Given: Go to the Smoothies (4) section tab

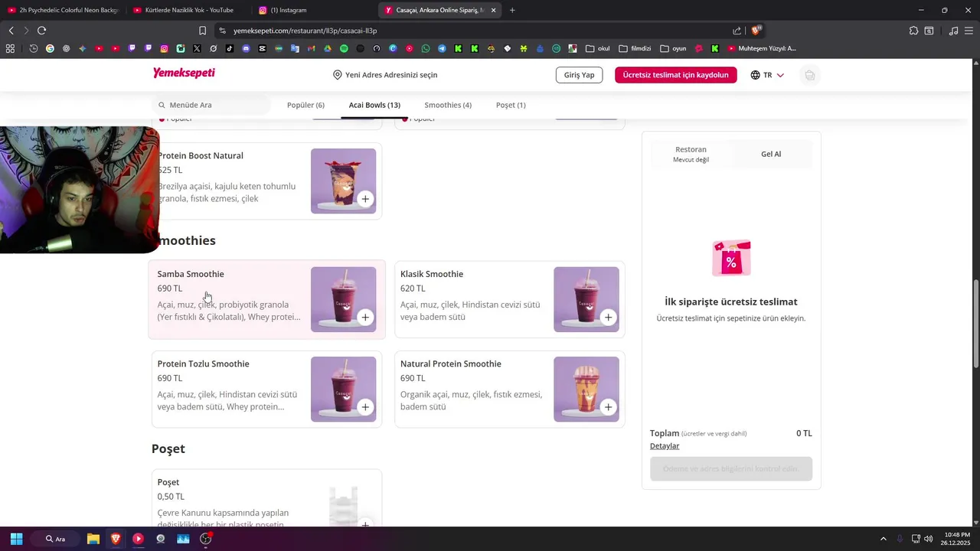Looking at the screenshot, I should point(448,105).
